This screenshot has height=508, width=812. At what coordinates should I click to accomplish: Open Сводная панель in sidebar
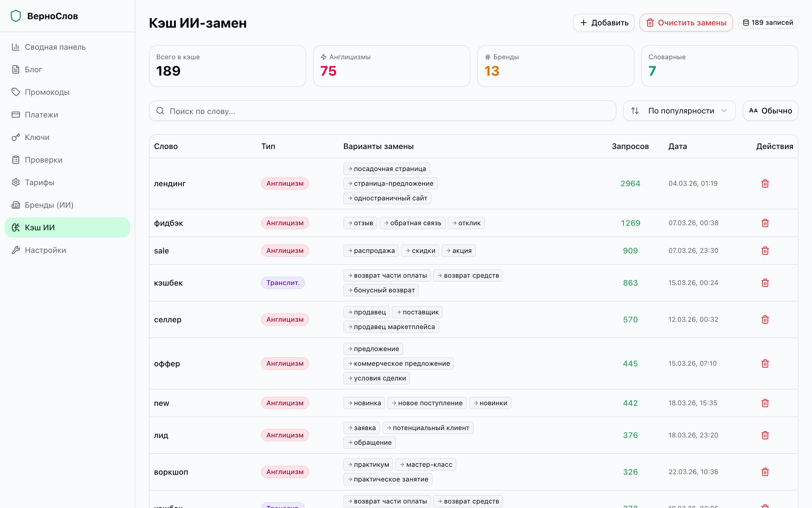click(67, 47)
